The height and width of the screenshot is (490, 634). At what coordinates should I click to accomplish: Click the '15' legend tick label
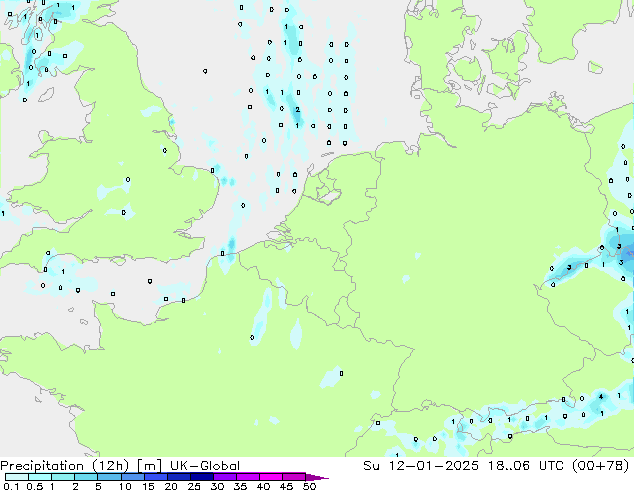pos(148,486)
